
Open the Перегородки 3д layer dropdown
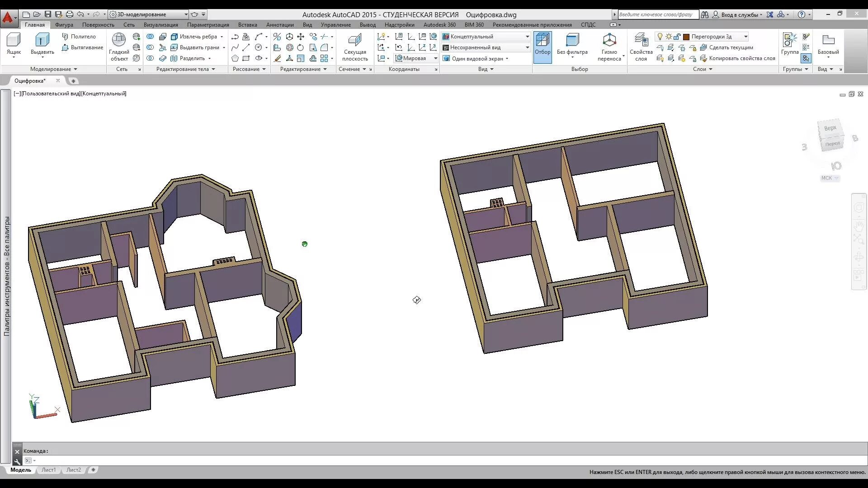click(x=746, y=37)
